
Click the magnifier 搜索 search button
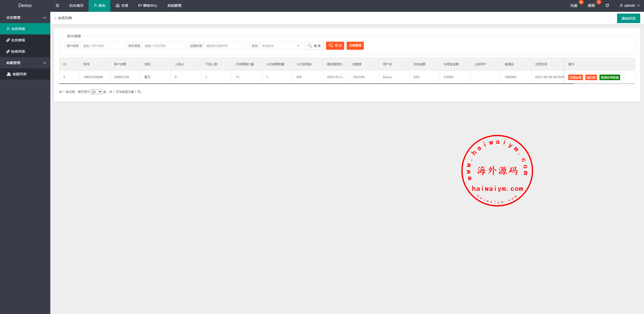click(x=314, y=46)
